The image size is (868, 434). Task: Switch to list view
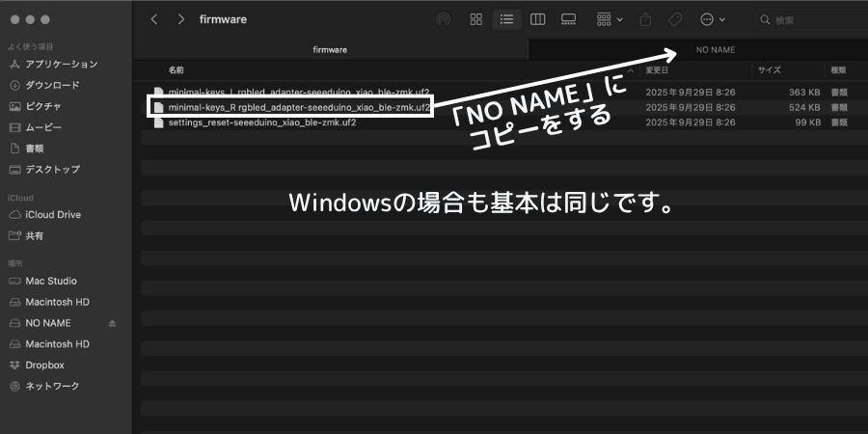click(x=505, y=19)
